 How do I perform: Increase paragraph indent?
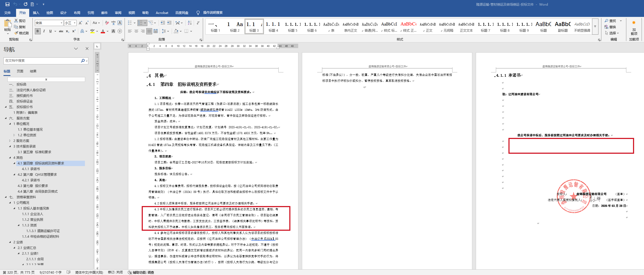click(x=169, y=23)
